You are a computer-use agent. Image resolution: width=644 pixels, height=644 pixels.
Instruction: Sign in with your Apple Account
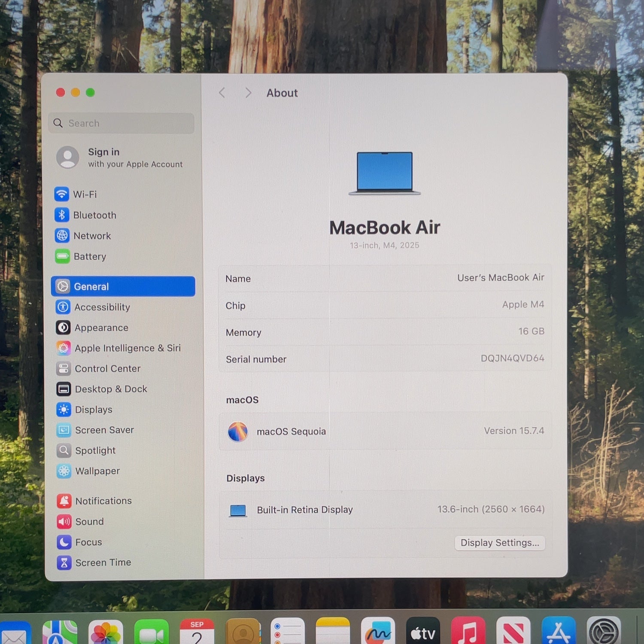point(120,158)
